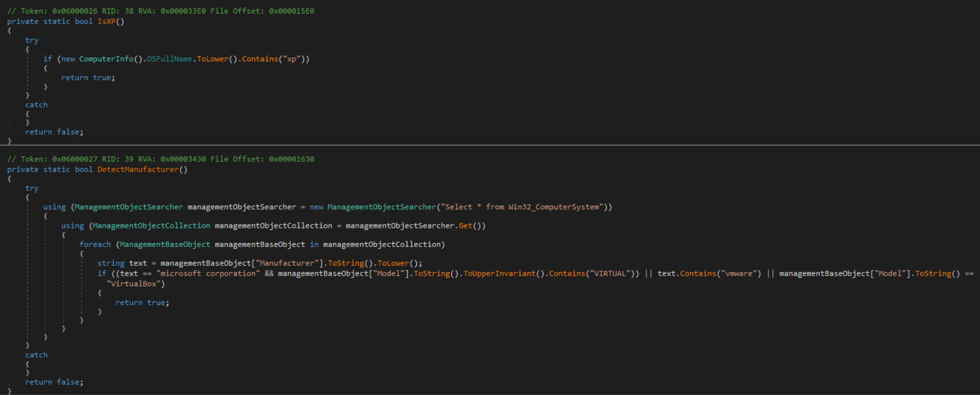This screenshot has width=980, height=395.
Task: Click the ManagementObjectCollection type name
Action: point(151,226)
